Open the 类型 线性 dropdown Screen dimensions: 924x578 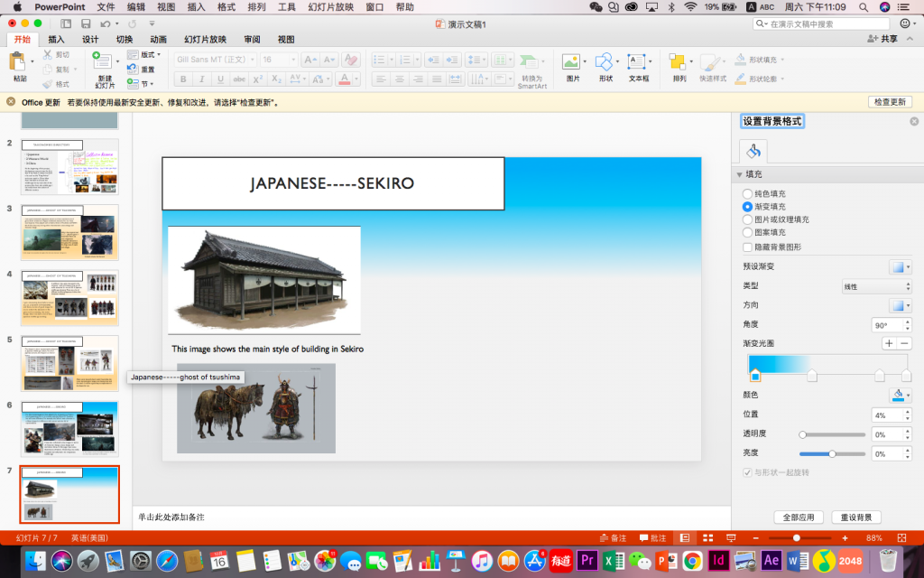pyautogui.click(x=877, y=286)
